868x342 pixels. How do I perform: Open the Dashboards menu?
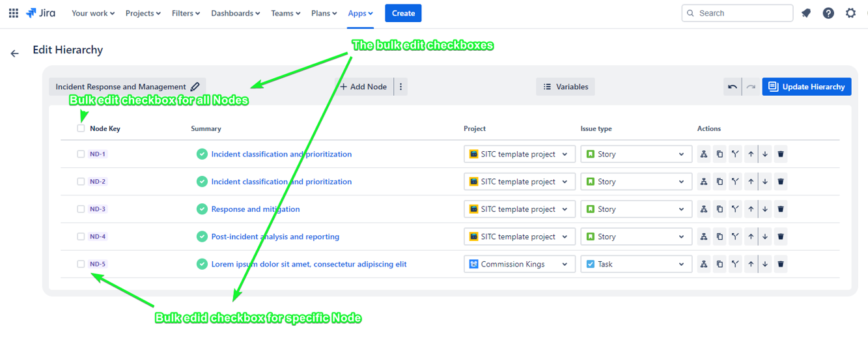tap(235, 13)
